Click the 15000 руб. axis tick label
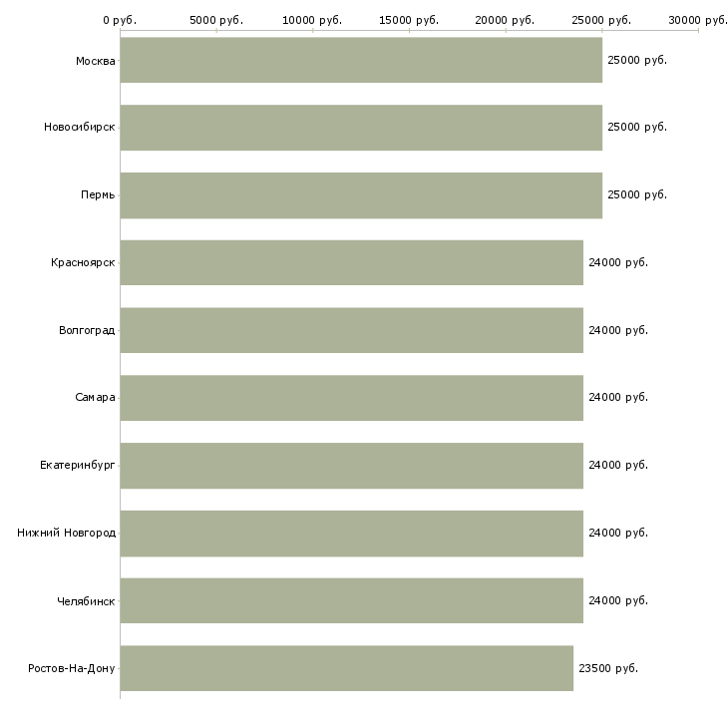The height and width of the screenshot is (728, 728). [409, 20]
